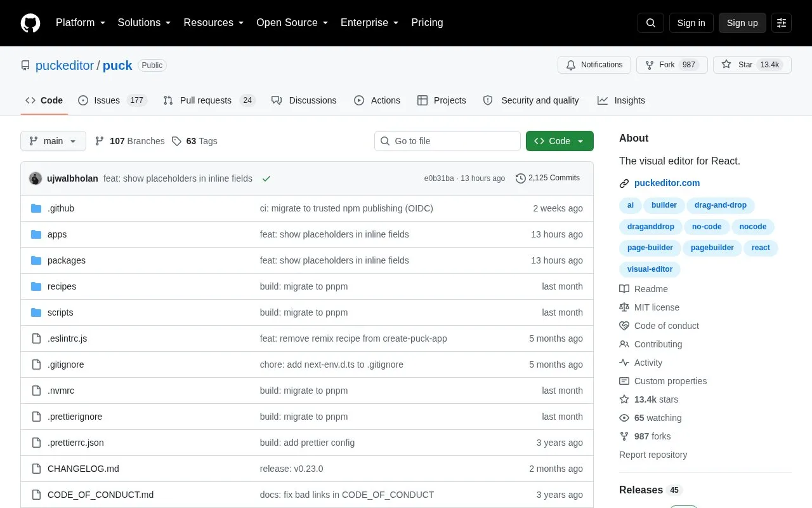Click the GitHub logo icon

(x=30, y=23)
